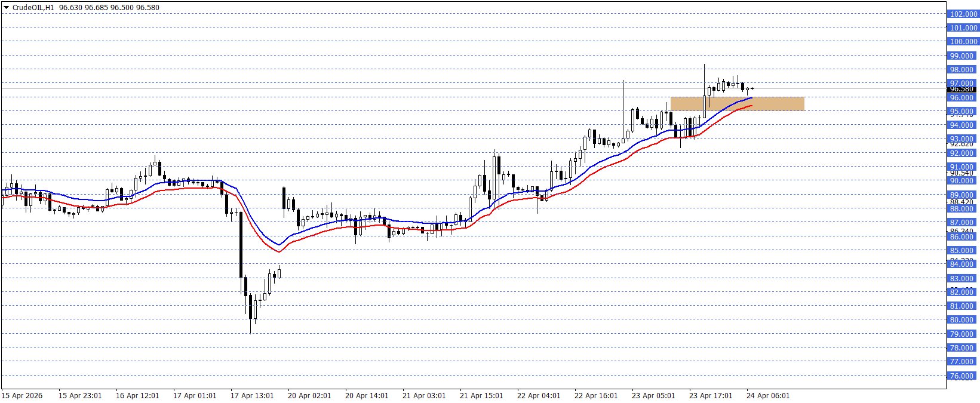
Task: Click the current price label 96.580
Action: tap(962, 90)
